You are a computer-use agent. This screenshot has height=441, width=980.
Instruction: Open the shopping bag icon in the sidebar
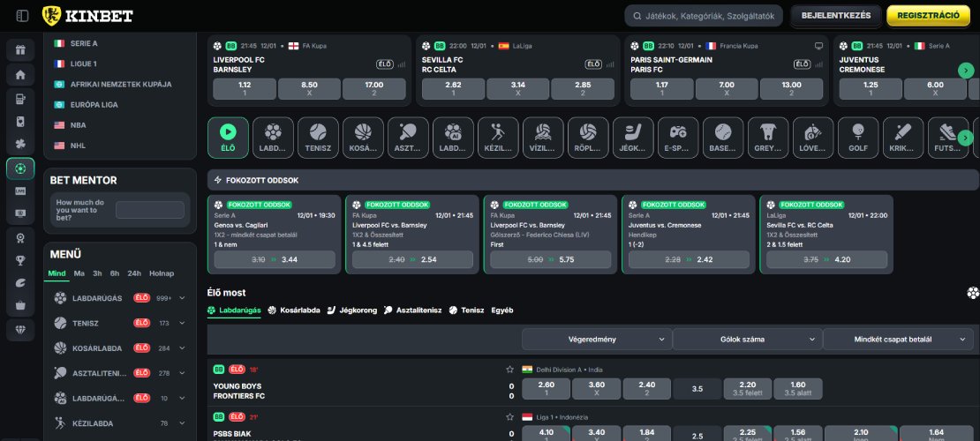click(x=20, y=305)
